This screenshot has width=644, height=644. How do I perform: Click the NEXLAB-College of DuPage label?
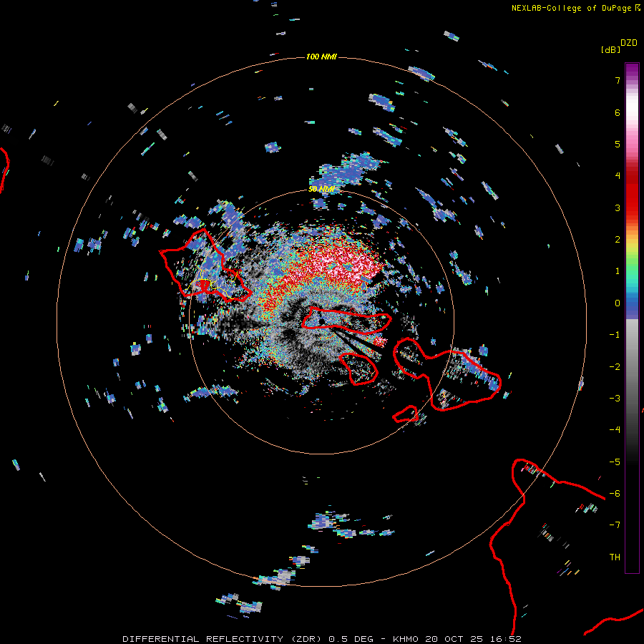pos(575,8)
